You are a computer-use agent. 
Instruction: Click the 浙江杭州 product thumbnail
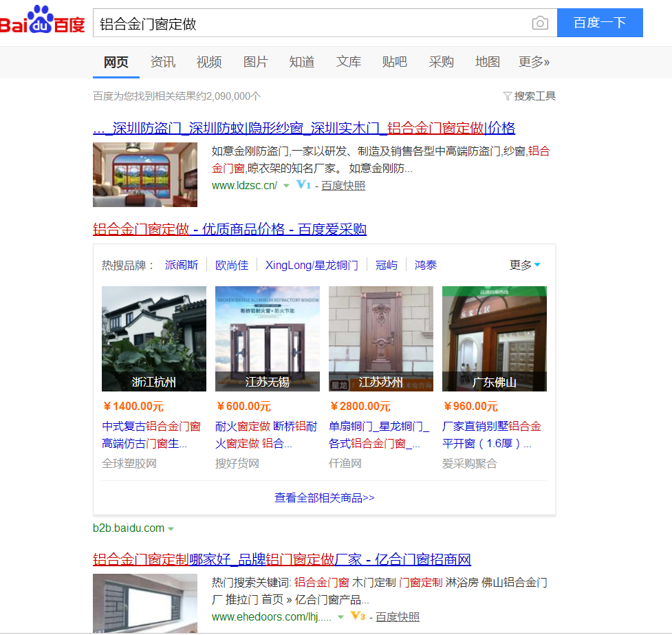click(154, 338)
